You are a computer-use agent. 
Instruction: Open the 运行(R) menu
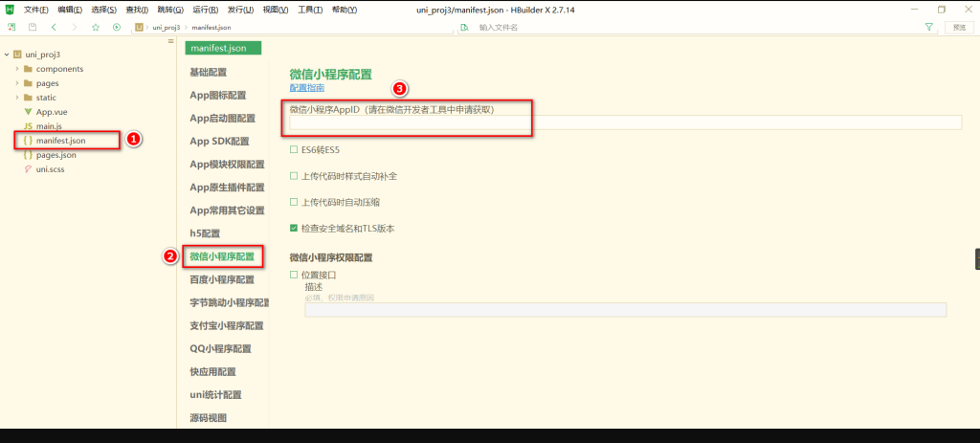tap(206, 10)
